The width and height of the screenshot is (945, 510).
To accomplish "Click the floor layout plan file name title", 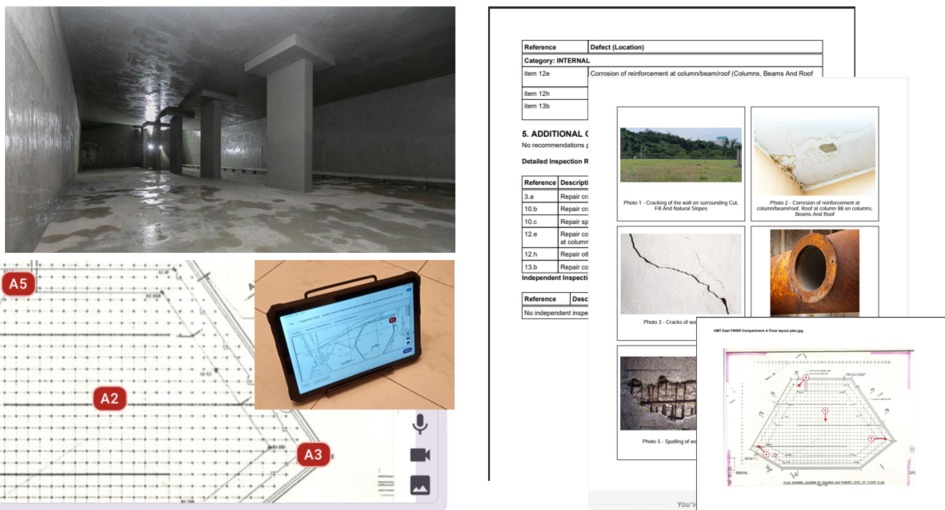I will [758, 330].
